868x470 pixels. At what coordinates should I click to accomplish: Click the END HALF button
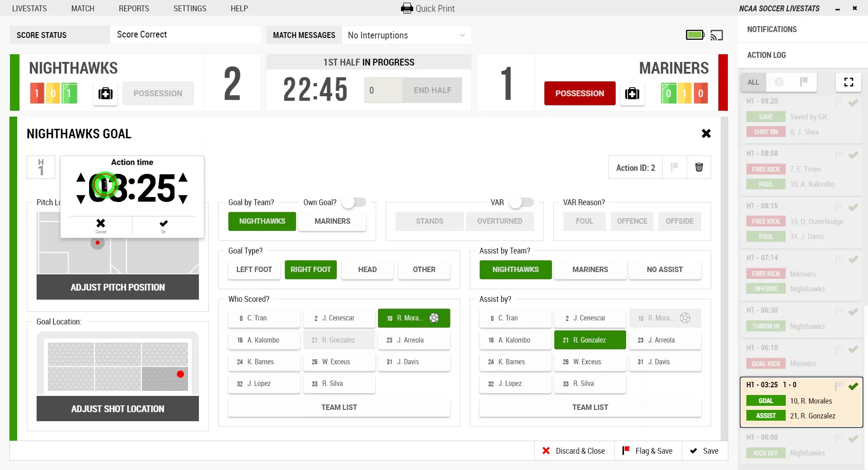432,90
